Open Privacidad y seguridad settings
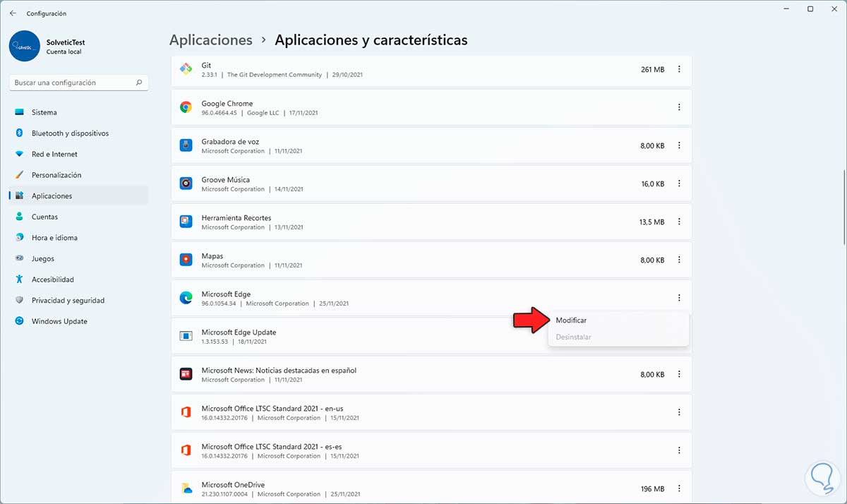 (x=78, y=300)
